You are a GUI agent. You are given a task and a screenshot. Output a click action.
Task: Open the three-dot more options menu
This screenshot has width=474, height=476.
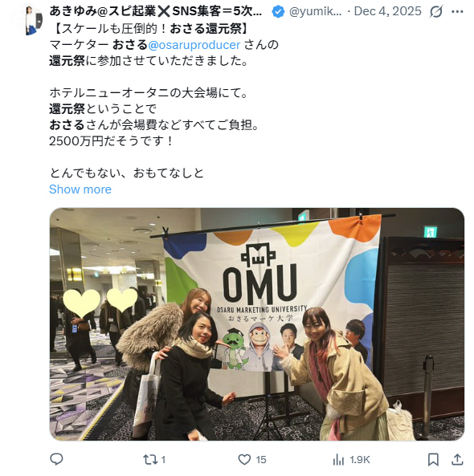click(x=457, y=12)
